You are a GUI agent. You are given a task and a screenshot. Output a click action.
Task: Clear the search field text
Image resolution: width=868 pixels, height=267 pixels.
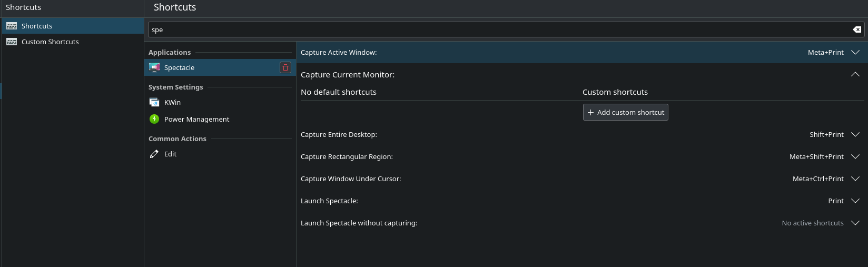pyautogui.click(x=857, y=29)
